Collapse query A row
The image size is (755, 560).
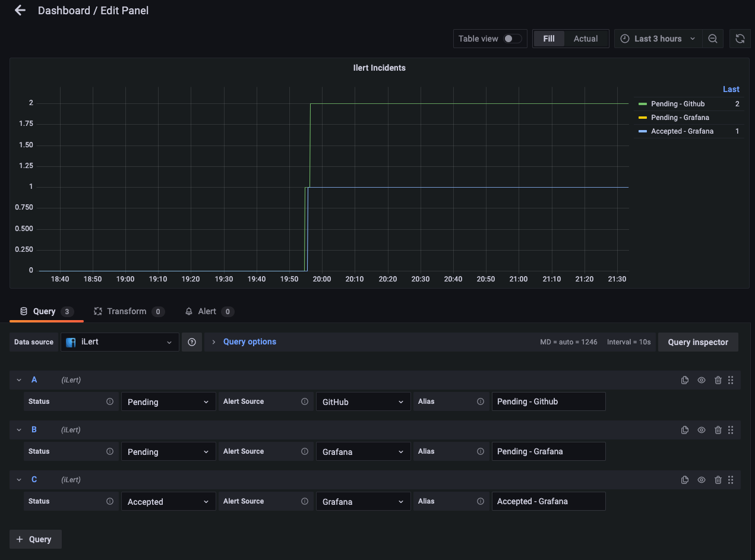(19, 380)
